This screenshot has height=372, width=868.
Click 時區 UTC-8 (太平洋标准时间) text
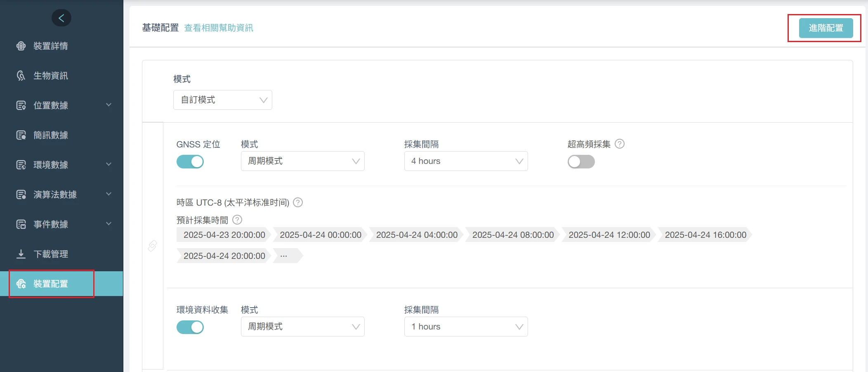(233, 202)
